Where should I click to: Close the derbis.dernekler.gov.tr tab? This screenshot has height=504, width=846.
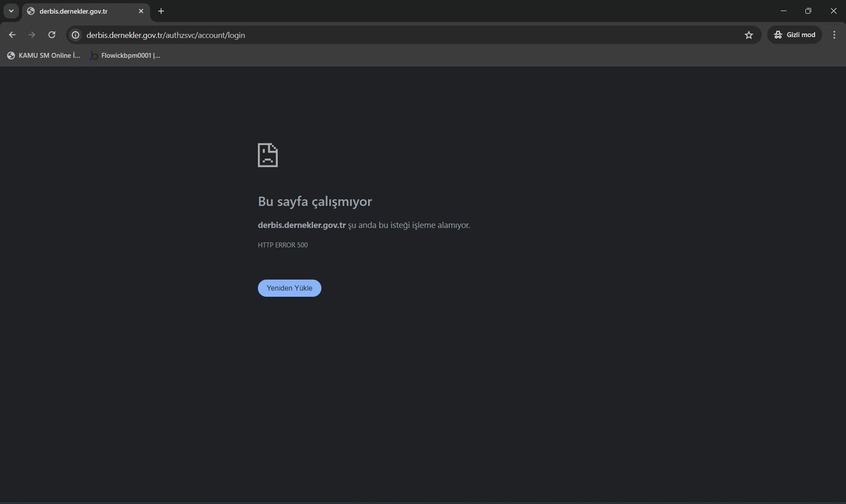coord(141,11)
